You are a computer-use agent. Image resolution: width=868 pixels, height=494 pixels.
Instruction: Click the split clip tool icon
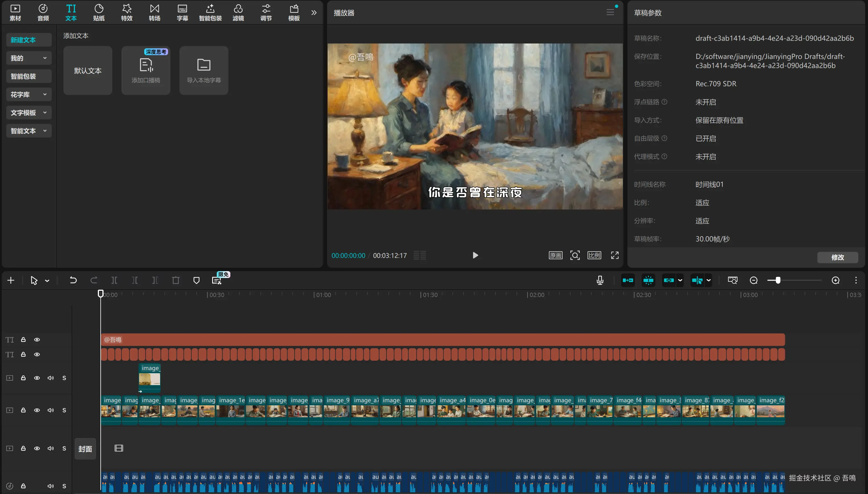[x=114, y=280]
